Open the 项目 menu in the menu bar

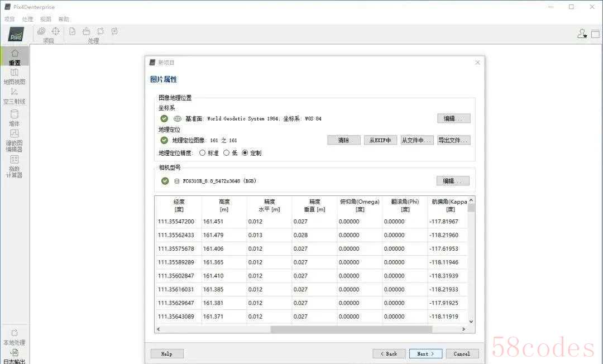click(9, 19)
